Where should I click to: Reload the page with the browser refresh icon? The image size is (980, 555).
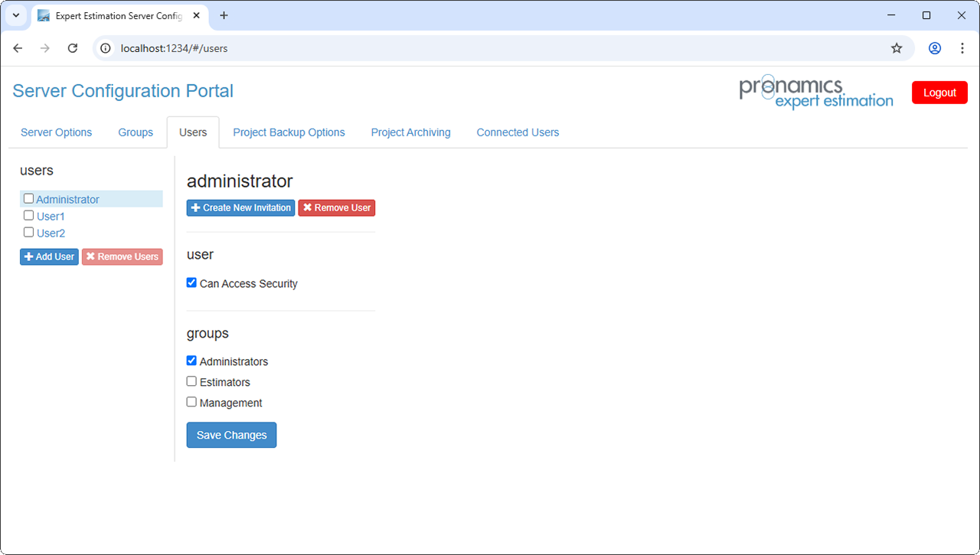[x=73, y=48]
